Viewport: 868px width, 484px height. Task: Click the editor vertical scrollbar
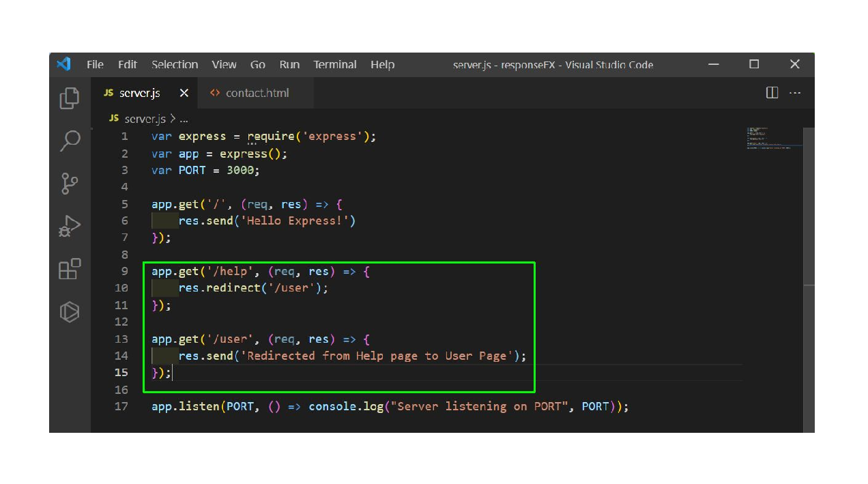(809, 205)
